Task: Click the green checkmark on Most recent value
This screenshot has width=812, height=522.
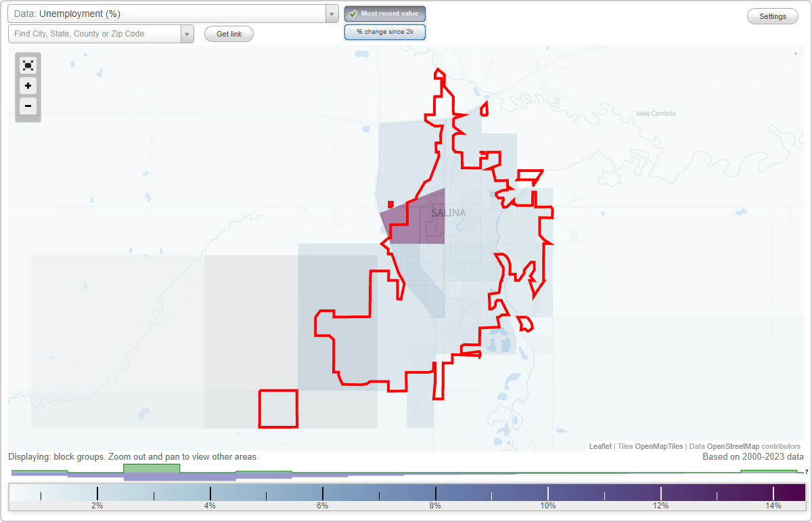Action: click(352, 14)
